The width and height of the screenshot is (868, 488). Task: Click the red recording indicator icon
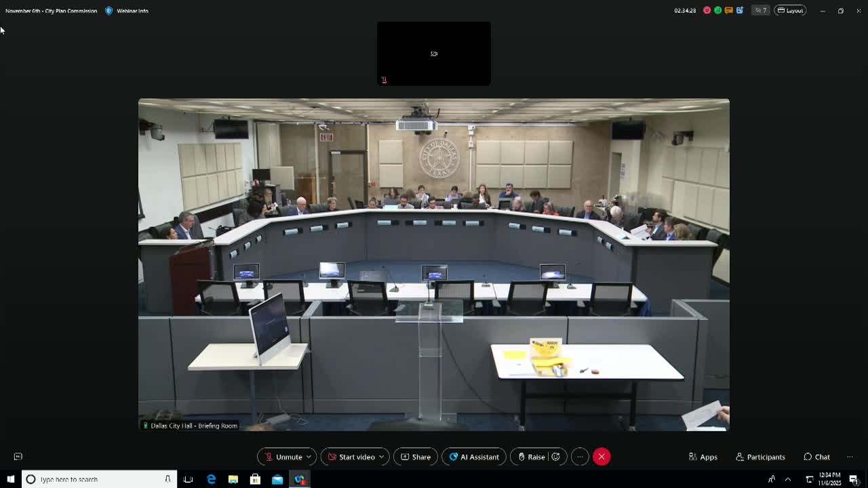pyautogui.click(x=707, y=10)
